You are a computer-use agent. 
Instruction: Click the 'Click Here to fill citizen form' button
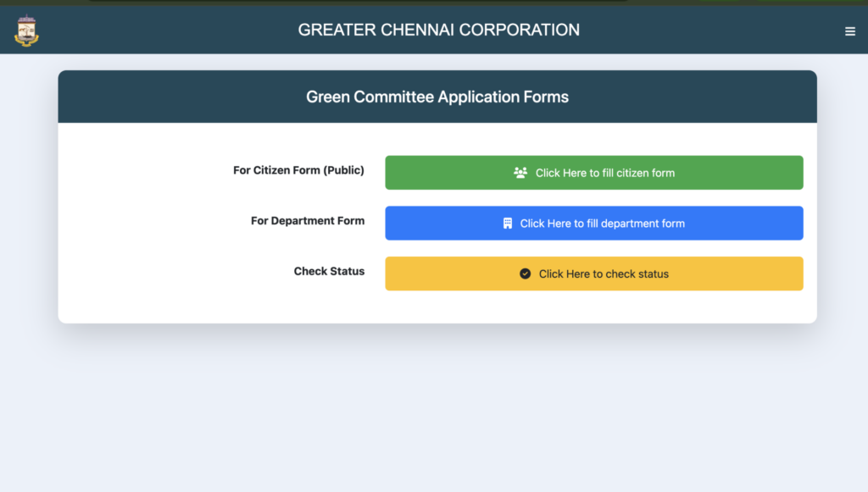[x=594, y=172]
